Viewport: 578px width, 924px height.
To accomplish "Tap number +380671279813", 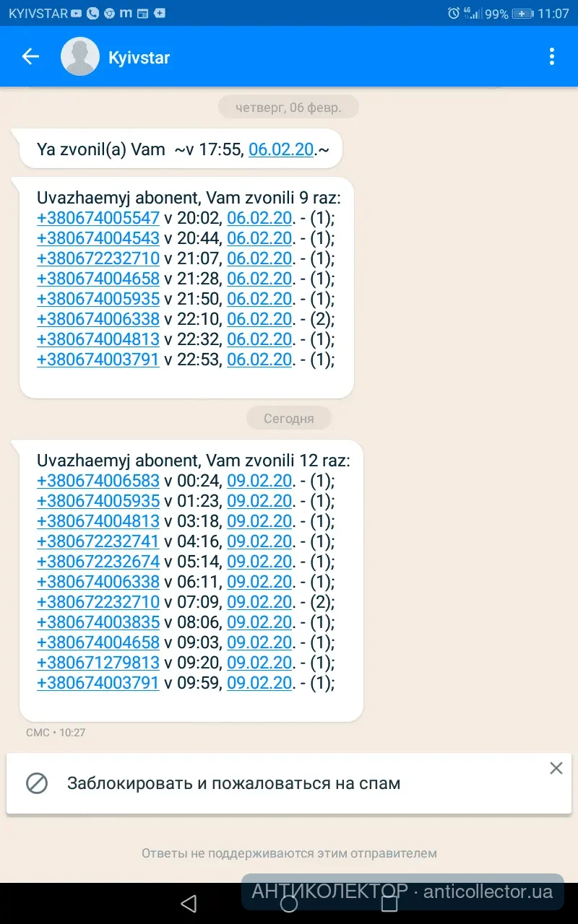I will pyautogui.click(x=98, y=663).
